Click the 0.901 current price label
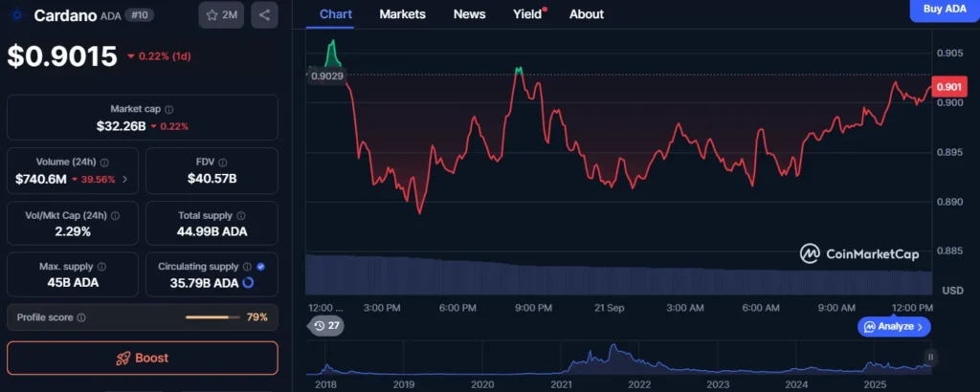980x392 pixels. tap(948, 87)
